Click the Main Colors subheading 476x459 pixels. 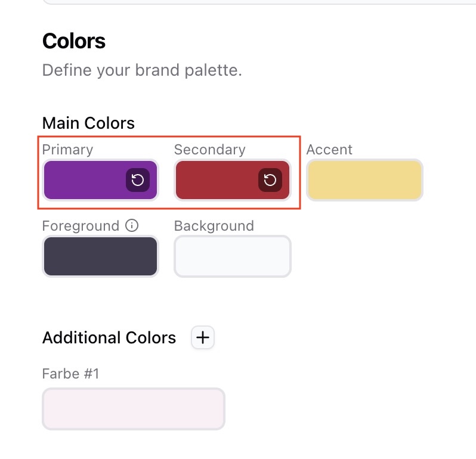coord(88,123)
